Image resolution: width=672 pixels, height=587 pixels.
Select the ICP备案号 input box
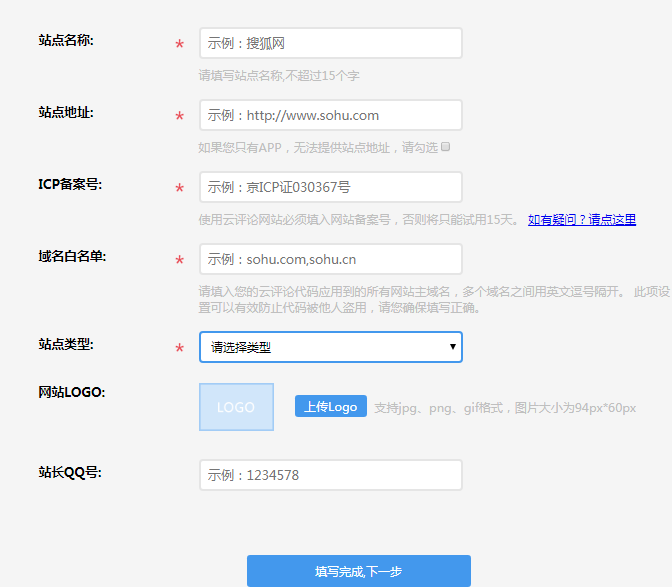tap(330, 187)
